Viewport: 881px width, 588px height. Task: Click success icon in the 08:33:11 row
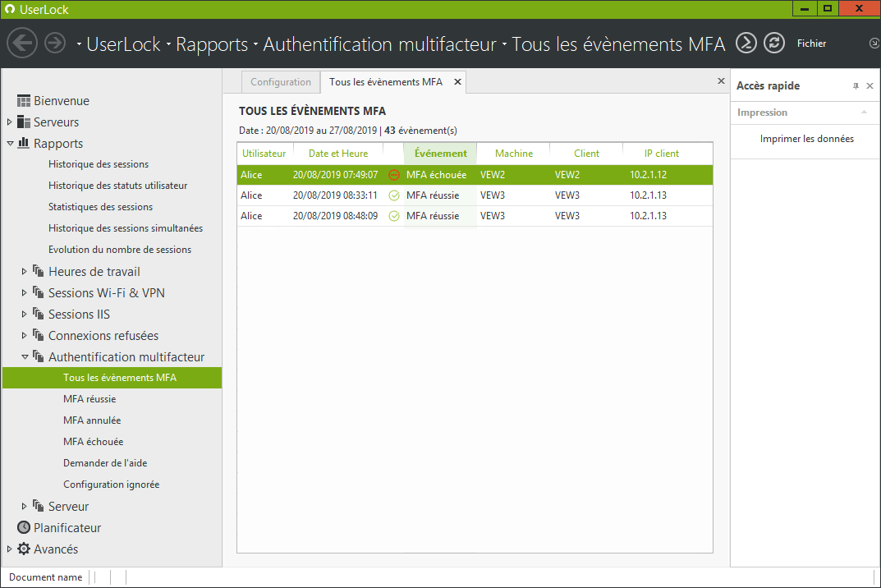tap(394, 195)
